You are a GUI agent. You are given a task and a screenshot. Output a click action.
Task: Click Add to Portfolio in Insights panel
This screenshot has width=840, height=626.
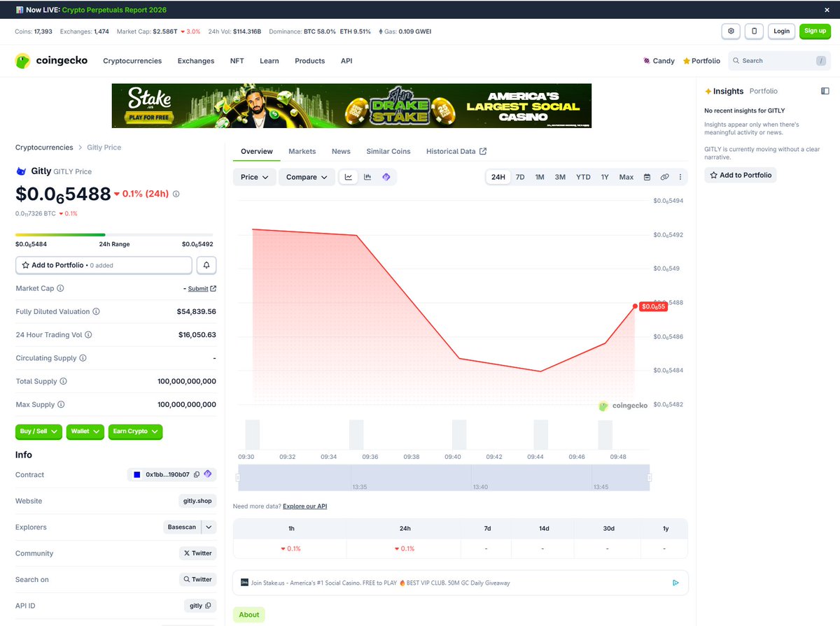(741, 175)
